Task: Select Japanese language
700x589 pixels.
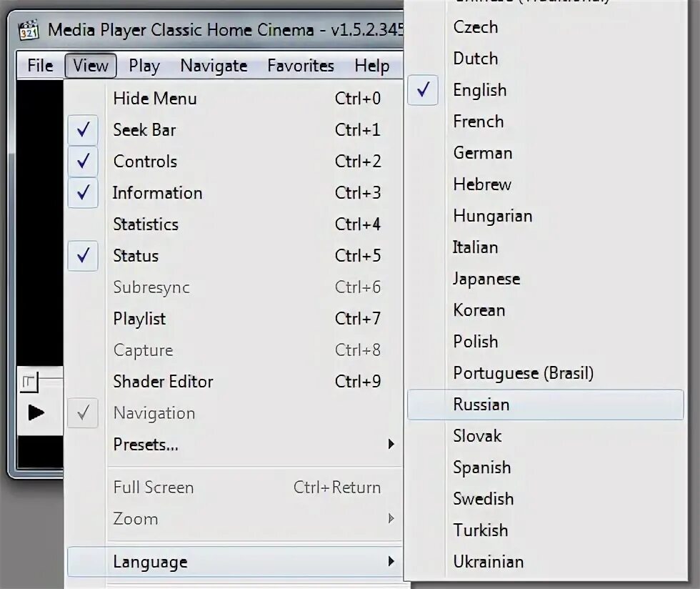Action: (546, 279)
